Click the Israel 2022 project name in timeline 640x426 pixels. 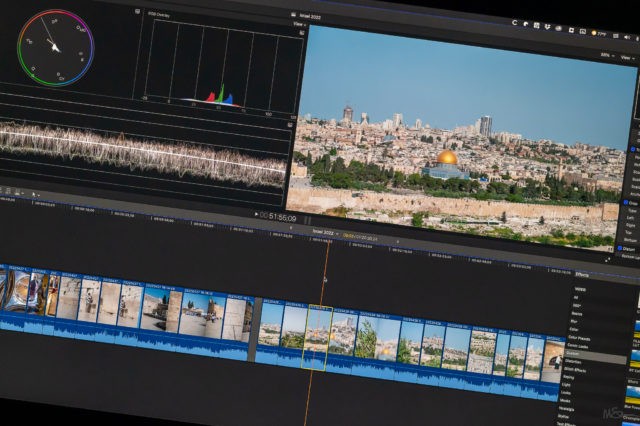click(x=323, y=232)
